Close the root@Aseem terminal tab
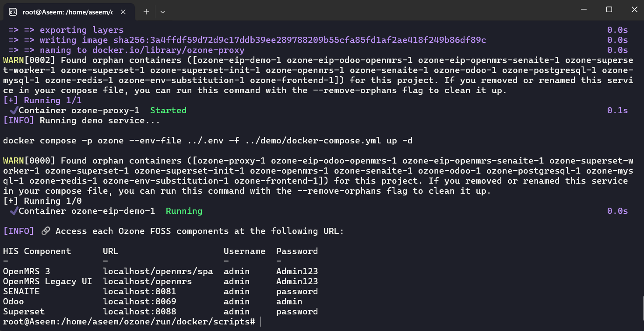The height and width of the screenshot is (331, 644). (x=124, y=12)
